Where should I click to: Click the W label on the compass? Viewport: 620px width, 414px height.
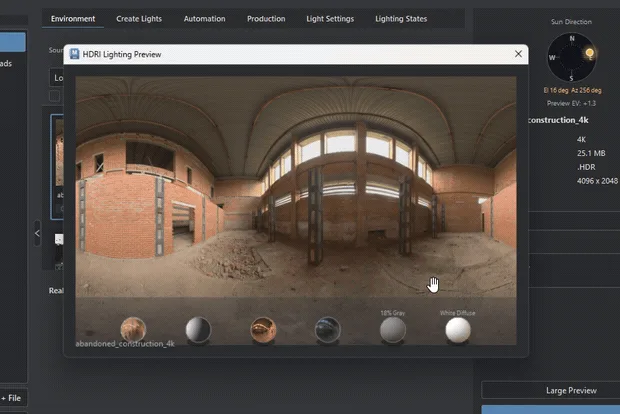tap(552, 58)
